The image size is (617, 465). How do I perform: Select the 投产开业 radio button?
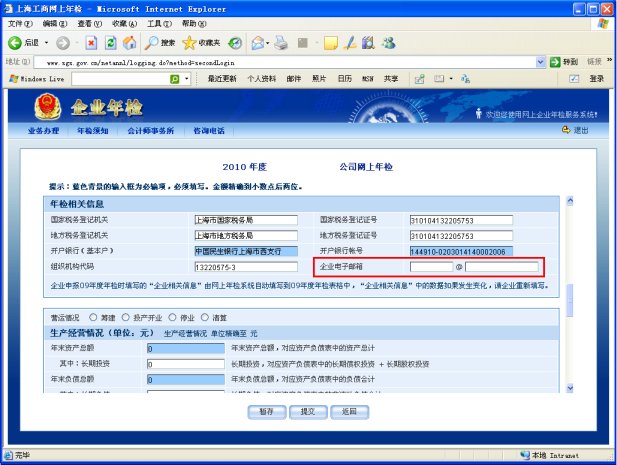(x=124, y=315)
